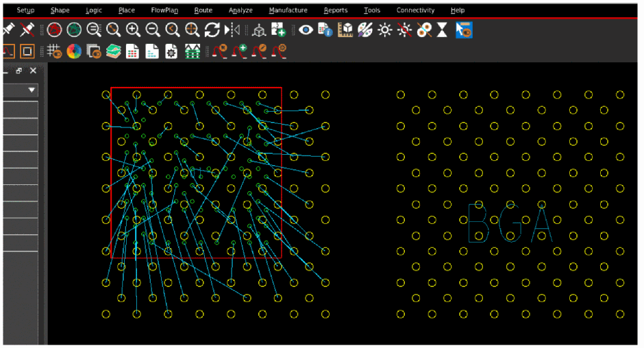Click the Show Element info icon

(325, 29)
